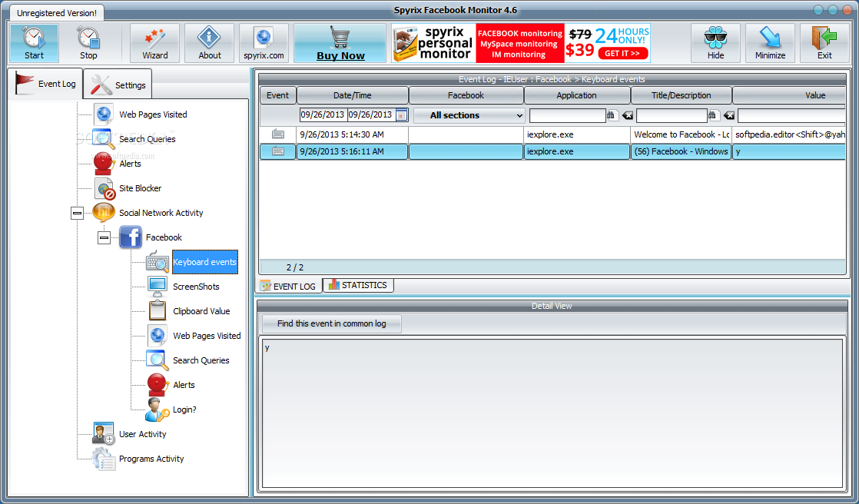Click the User Activity icon
This screenshot has height=504, width=859.
[x=104, y=434]
